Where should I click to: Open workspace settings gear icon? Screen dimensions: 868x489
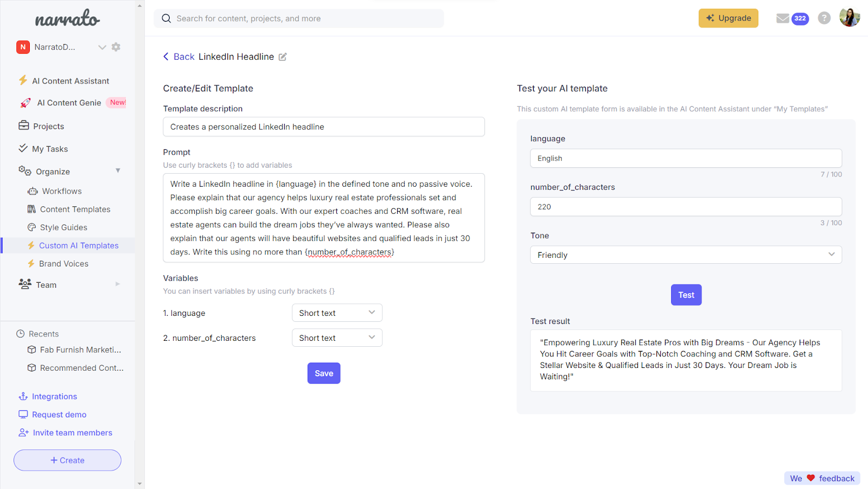(x=116, y=47)
